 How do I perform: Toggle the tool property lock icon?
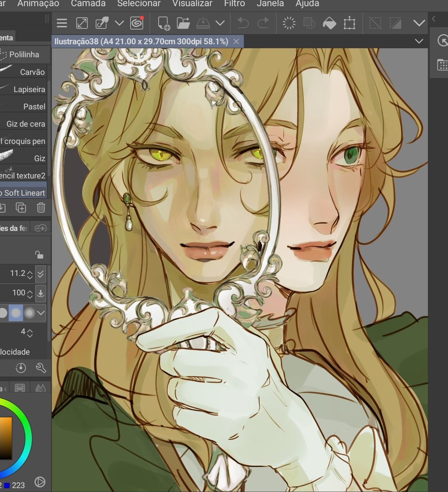click(x=39, y=255)
